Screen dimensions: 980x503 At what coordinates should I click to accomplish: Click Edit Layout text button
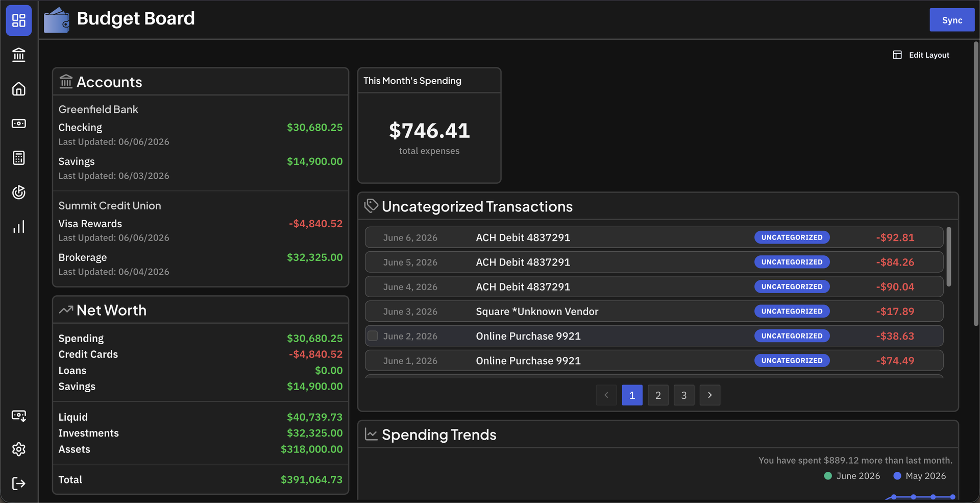(929, 55)
